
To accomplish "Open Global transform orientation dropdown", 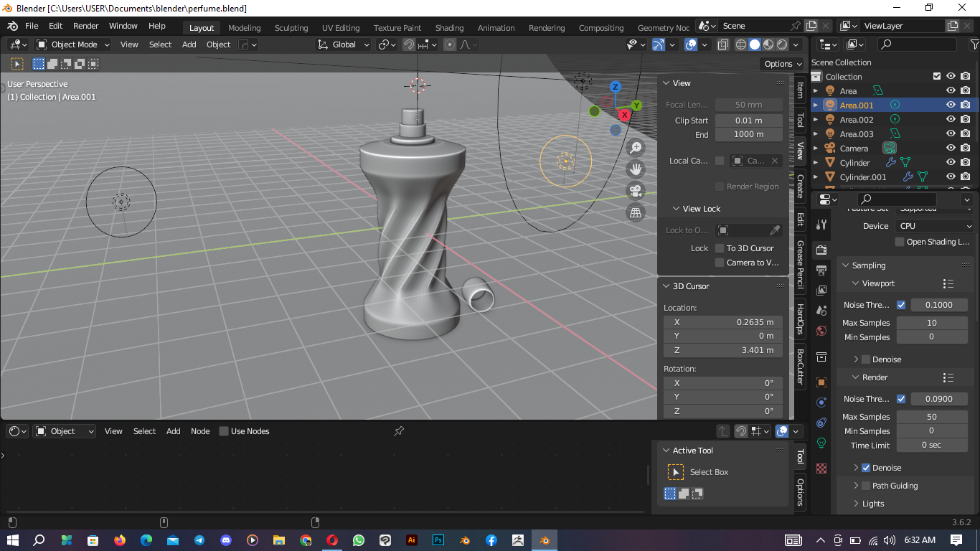I will [x=344, y=44].
